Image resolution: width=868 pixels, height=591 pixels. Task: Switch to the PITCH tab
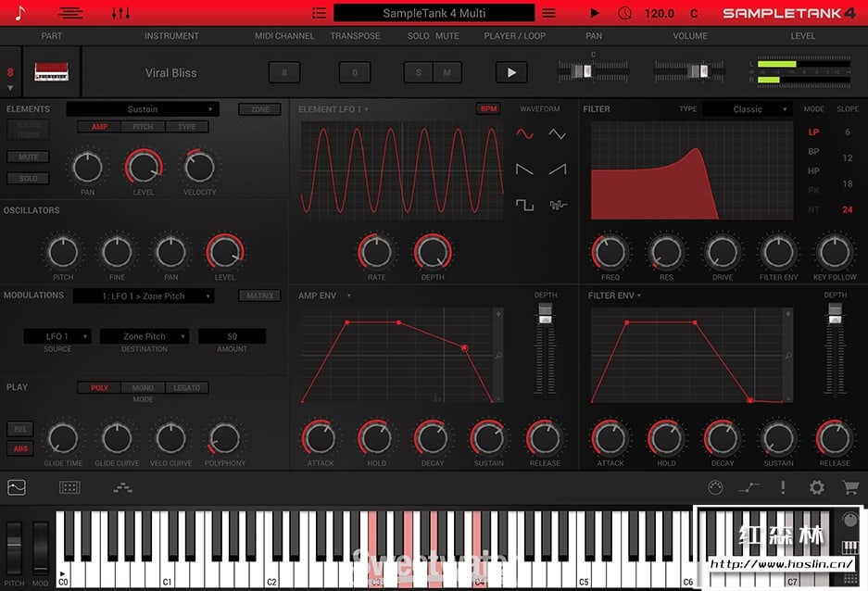click(x=143, y=127)
